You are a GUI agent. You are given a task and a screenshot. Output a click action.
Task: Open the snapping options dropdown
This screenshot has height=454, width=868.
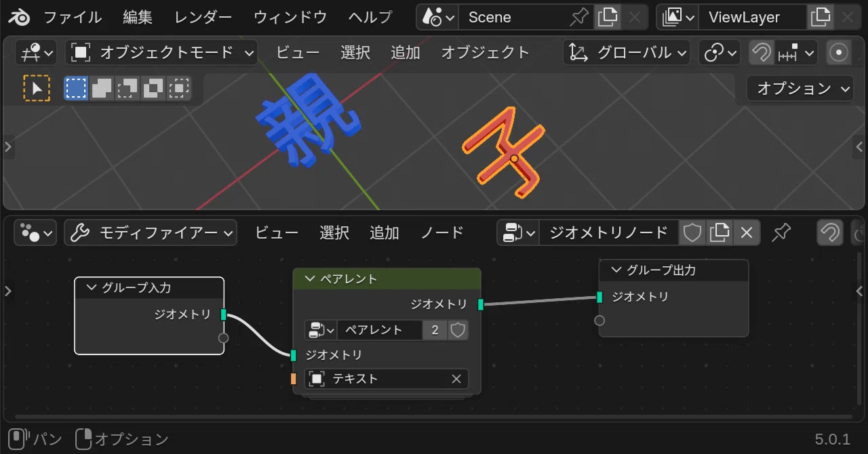(x=796, y=52)
